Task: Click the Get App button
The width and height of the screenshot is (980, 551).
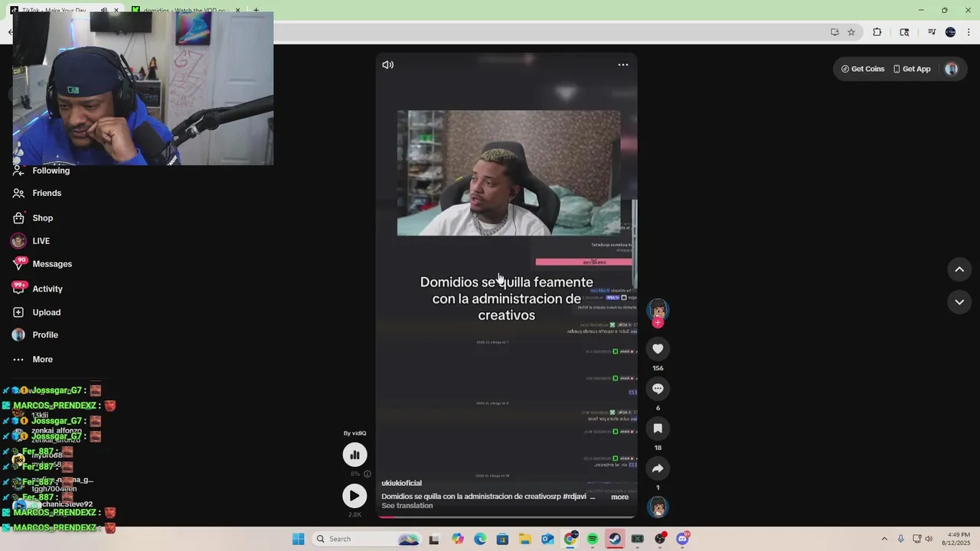Action: pos(912,69)
